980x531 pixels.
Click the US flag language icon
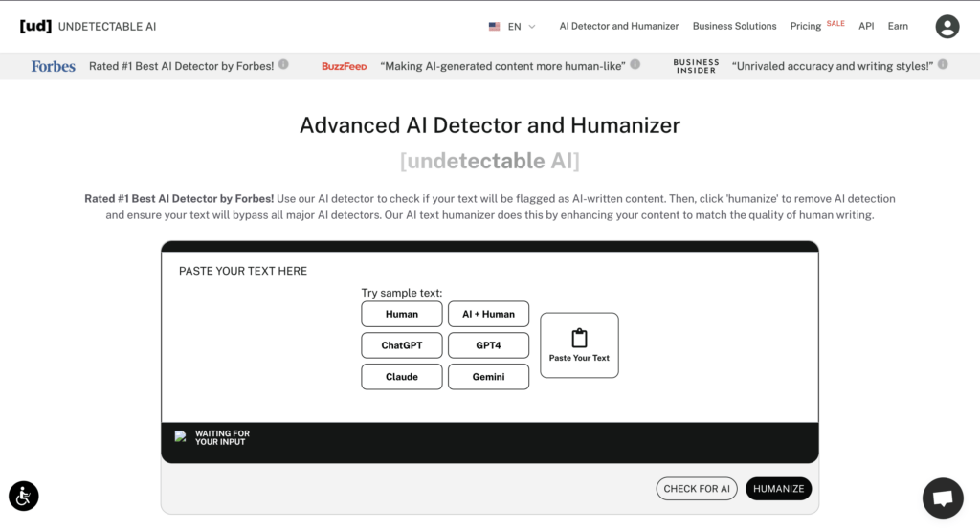(494, 26)
